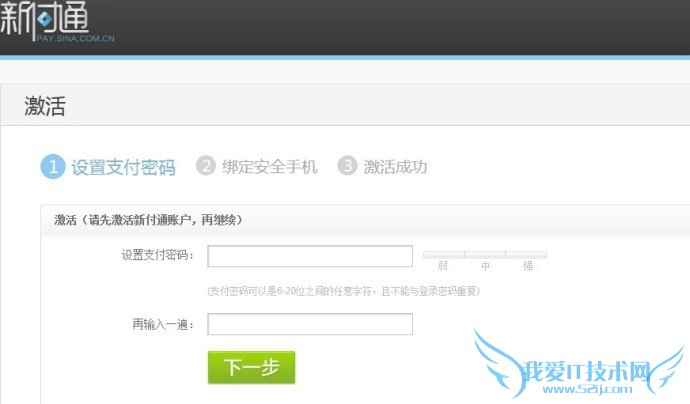The width and height of the screenshot is (690, 404).
Task: Select the 绑定安全手机 step label
Action: pos(270,167)
